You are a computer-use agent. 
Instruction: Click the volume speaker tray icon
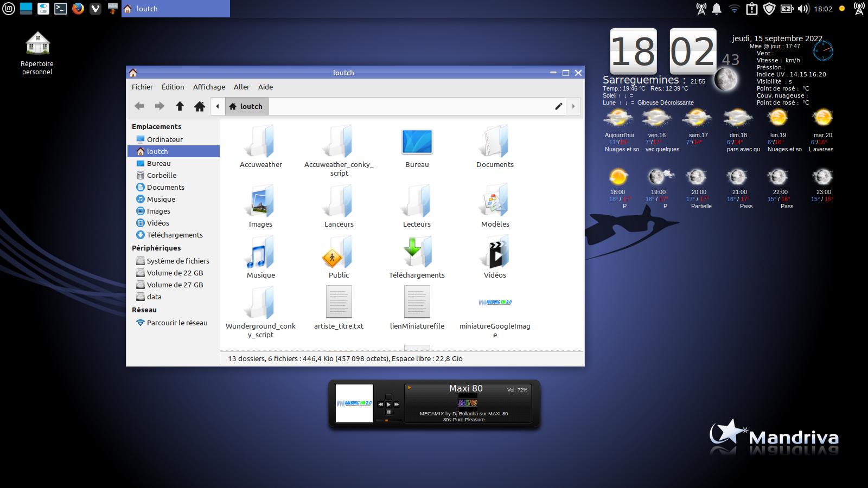coord(803,9)
